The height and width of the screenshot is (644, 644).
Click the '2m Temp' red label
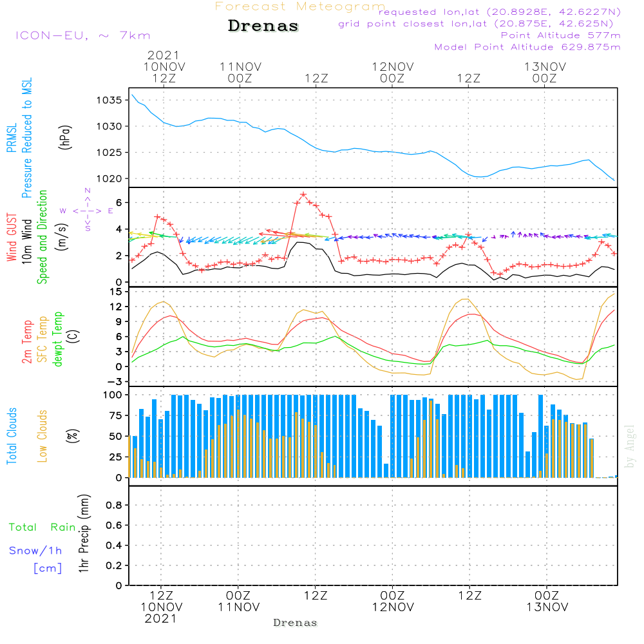pyautogui.click(x=26, y=342)
